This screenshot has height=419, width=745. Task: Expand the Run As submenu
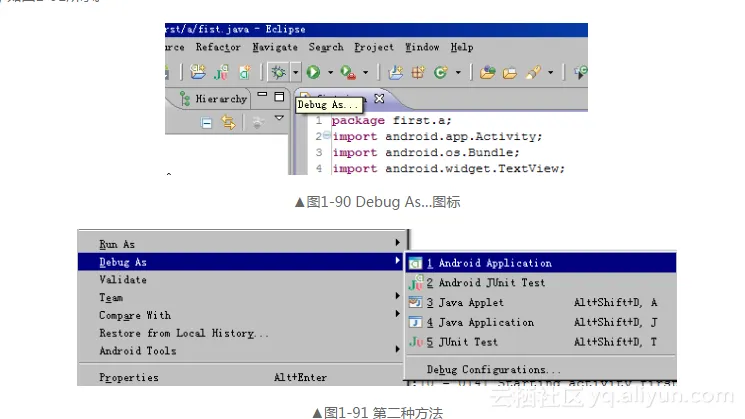240,244
